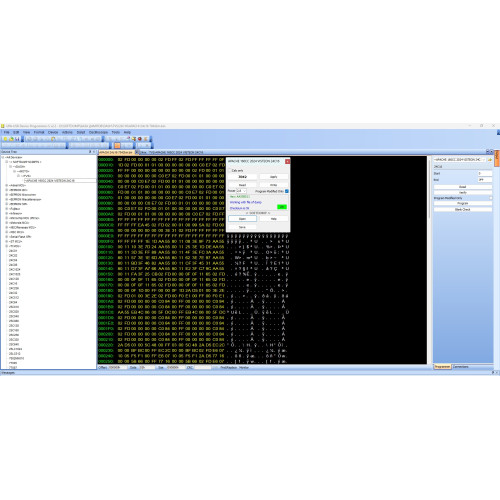Click the Offset field in the status bar
The image size is (500, 500).
pos(118,367)
